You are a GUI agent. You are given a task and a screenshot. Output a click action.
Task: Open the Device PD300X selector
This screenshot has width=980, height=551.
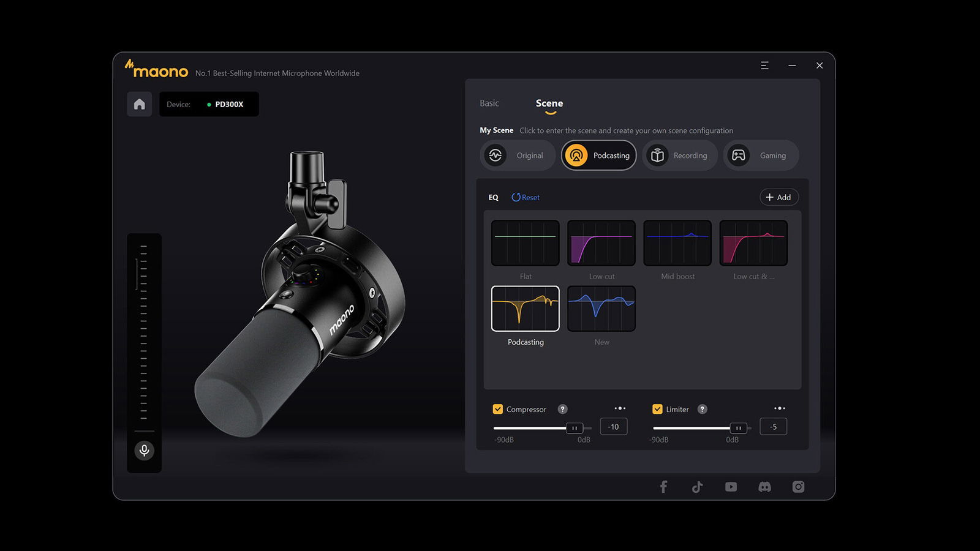tap(209, 104)
